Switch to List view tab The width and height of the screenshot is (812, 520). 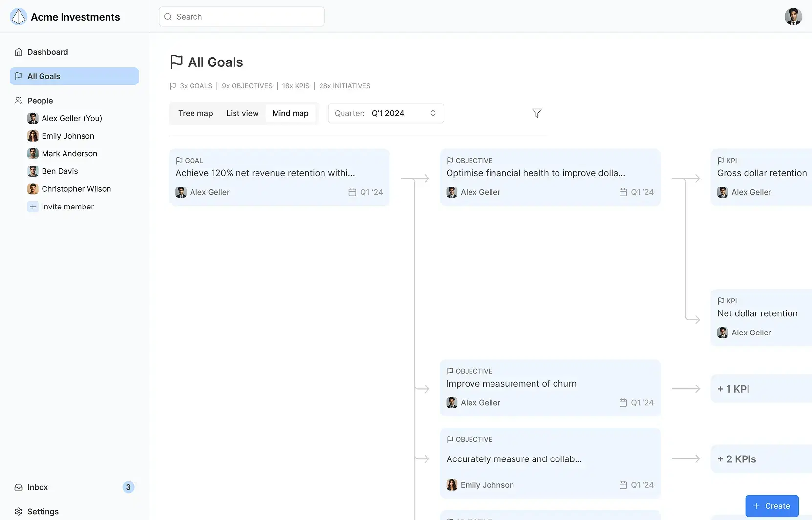click(x=242, y=113)
